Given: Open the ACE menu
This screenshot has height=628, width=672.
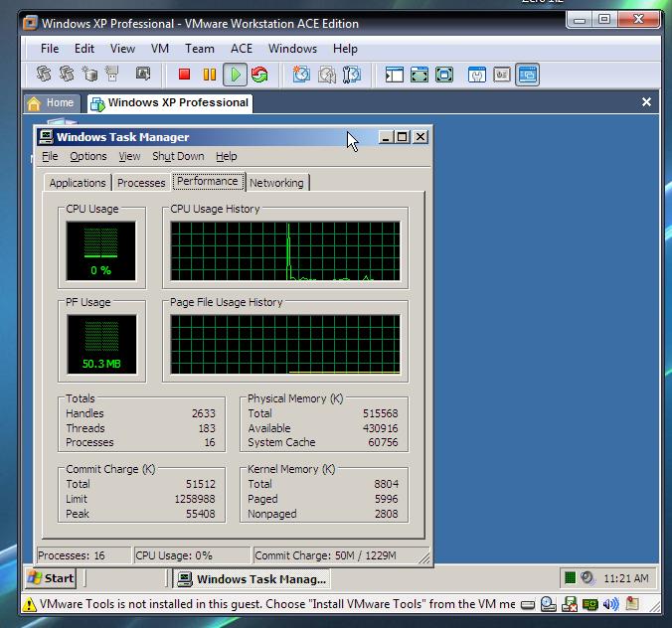Looking at the screenshot, I should coord(242,49).
